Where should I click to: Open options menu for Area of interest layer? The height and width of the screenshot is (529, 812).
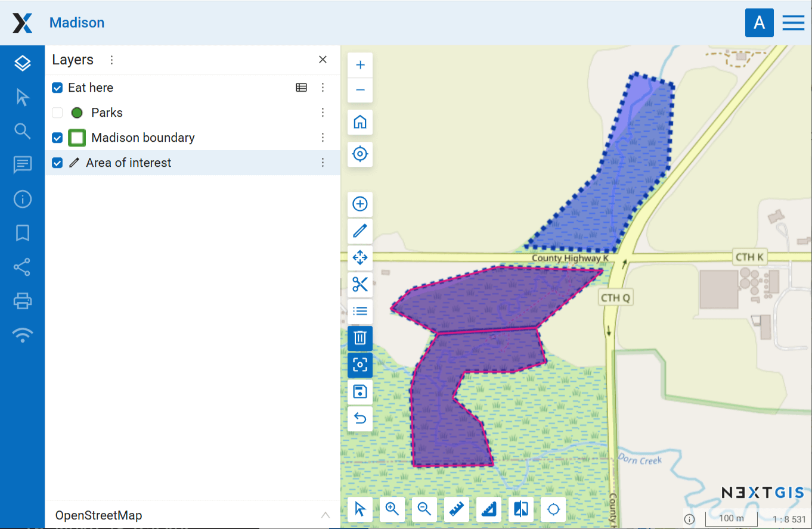coord(323,163)
